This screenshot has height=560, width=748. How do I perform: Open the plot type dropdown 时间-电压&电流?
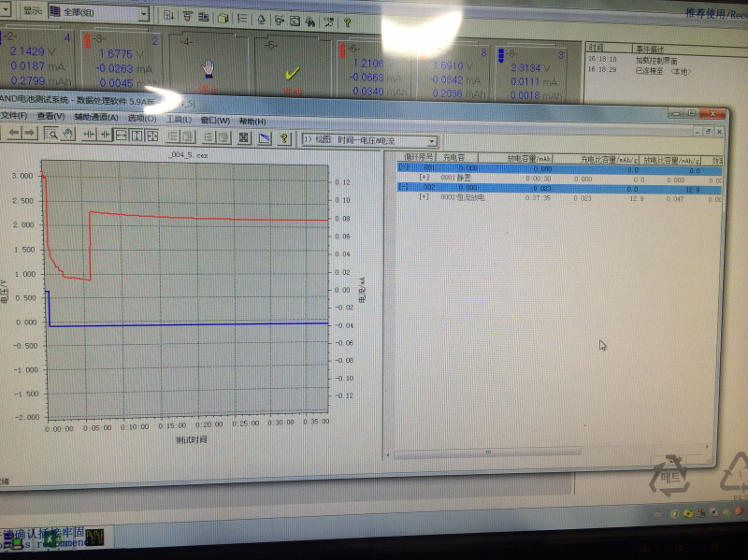[370, 140]
